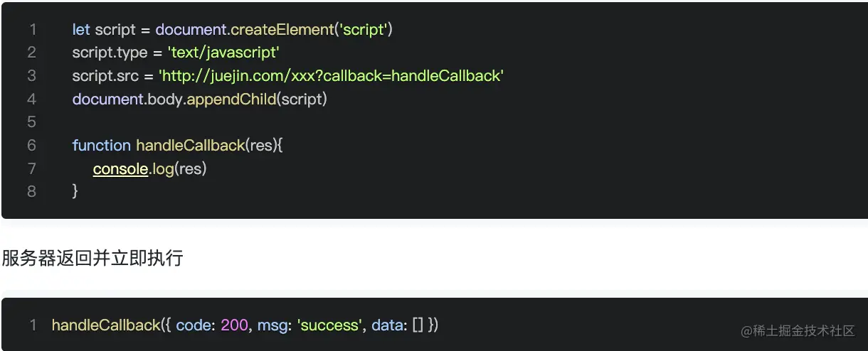Click the 服务器返回并立即执行 paragraph text
This screenshot has height=351, width=868.
pos(92,259)
